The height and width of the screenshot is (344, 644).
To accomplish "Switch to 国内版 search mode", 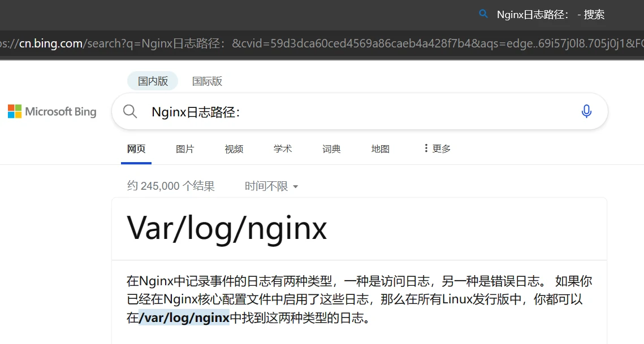I will tap(153, 81).
